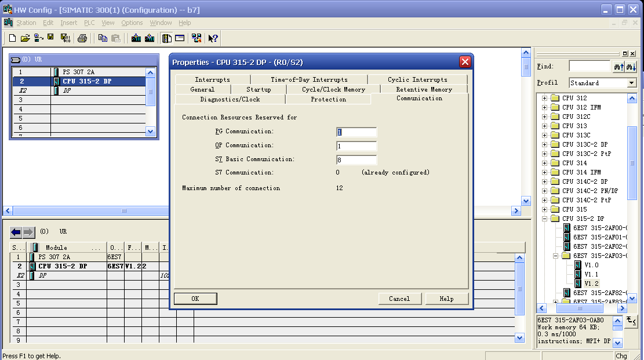Click the Paste toolbar icon
The image size is (644, 360).
pyautogui.click(x=116, y=38)
